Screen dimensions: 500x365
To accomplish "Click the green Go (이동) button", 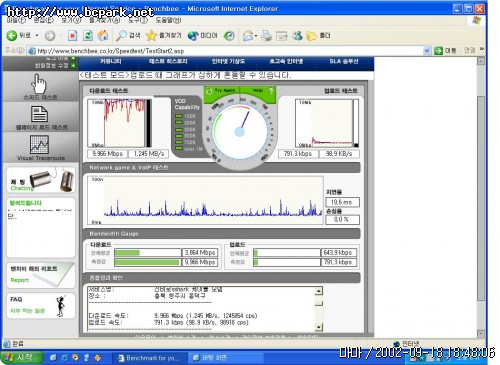I will point(445,51).
